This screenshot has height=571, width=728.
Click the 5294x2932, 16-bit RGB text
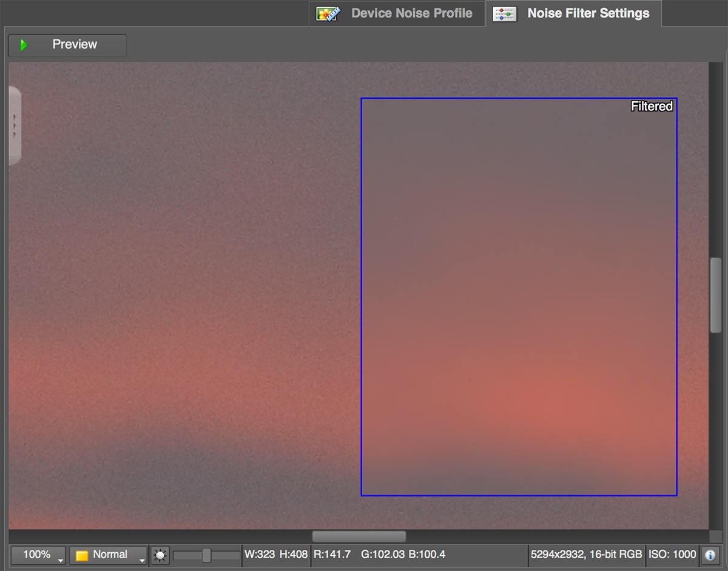tap(586, 555)
